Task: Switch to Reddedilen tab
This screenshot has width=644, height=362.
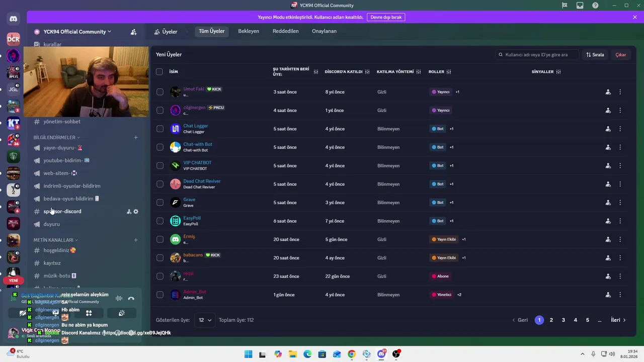Action: [286, 31]
